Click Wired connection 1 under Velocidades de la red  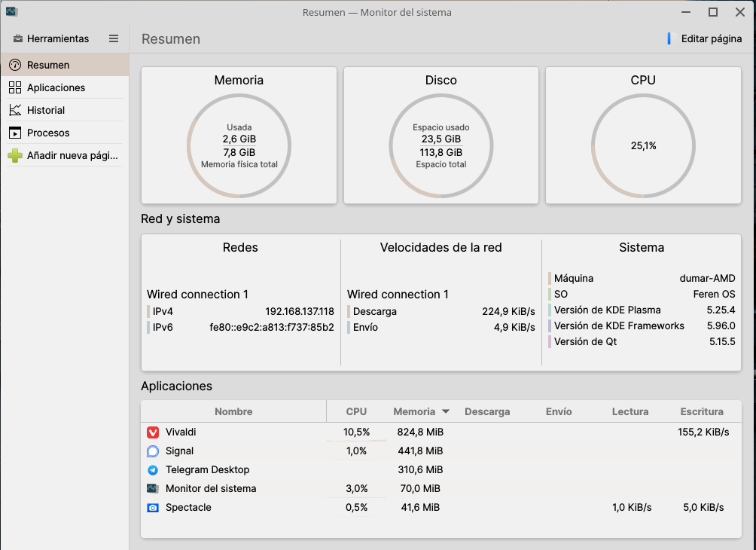point(398,295)
